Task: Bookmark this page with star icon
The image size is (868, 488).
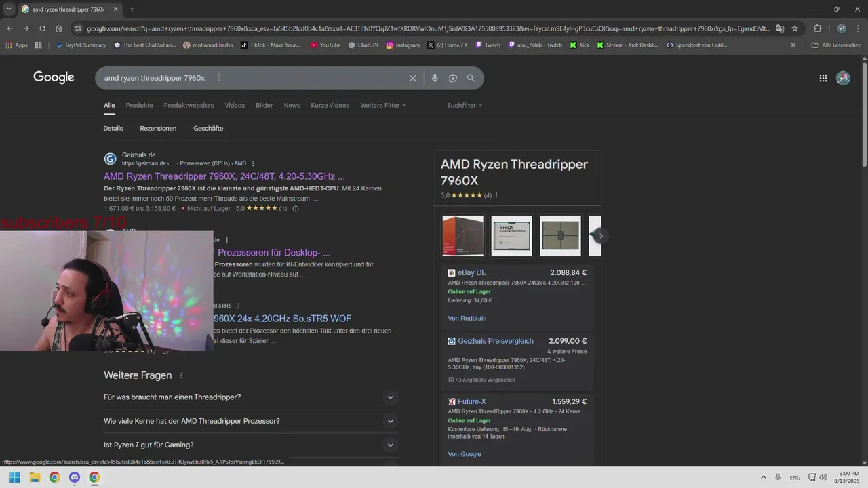Action: click(x=795, y=28)
